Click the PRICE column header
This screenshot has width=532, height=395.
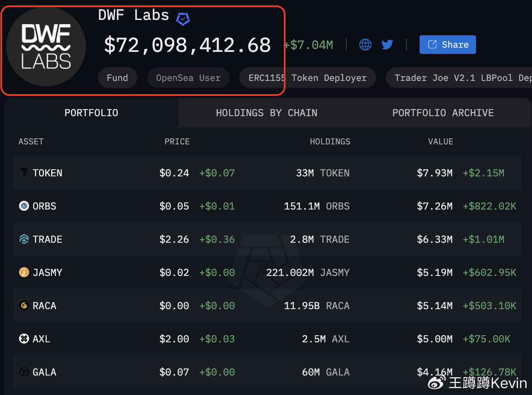click(177, 141)
